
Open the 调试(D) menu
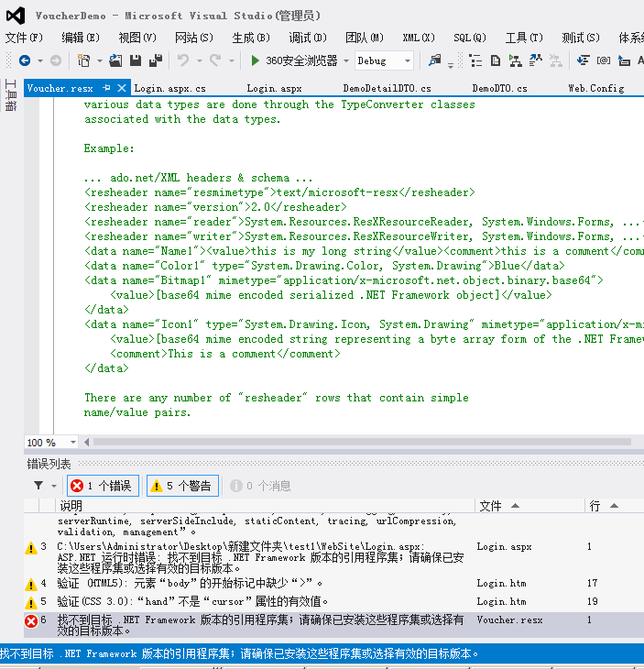[x=308, y=38]
